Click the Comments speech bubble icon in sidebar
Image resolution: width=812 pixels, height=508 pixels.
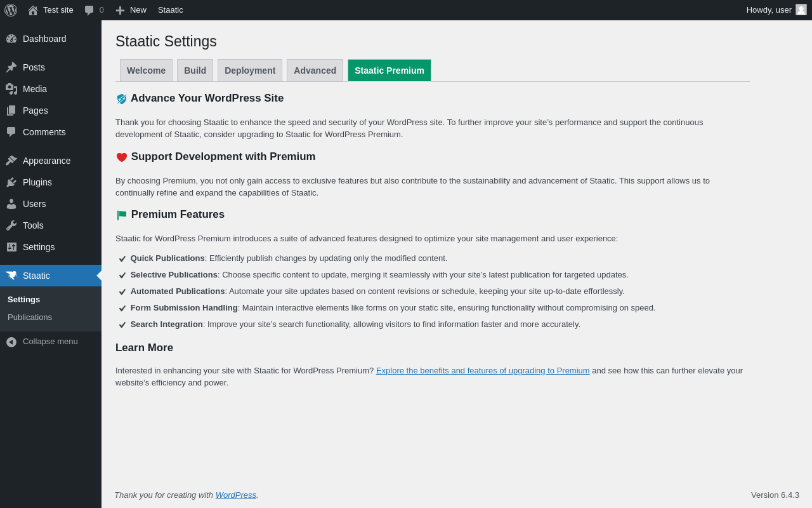[x=11, y=132]
